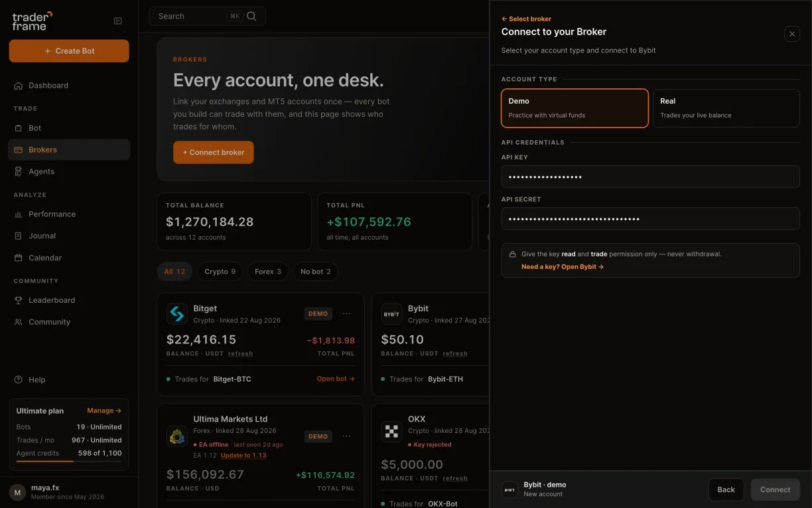Click the lock icon in permission notice
The image size is (812, 508).
pos(513,254)
